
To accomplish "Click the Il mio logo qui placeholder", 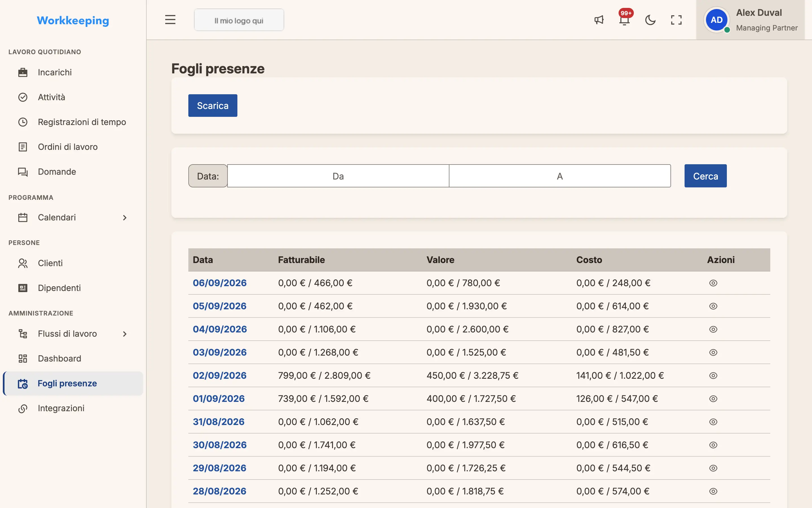I will (x=239, y=20).
